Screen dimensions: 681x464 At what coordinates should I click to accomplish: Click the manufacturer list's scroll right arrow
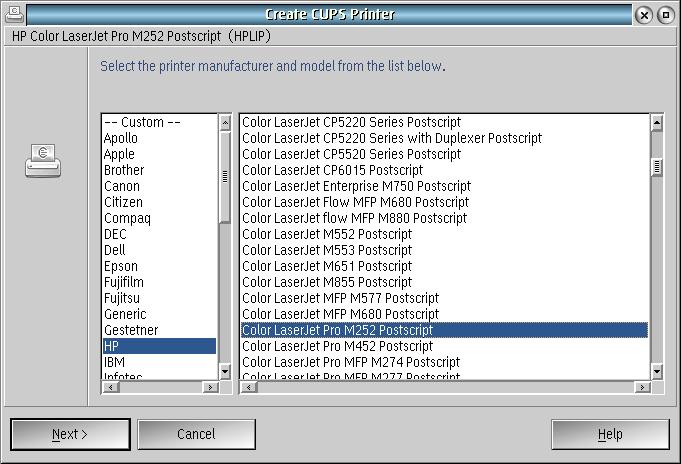211,387
